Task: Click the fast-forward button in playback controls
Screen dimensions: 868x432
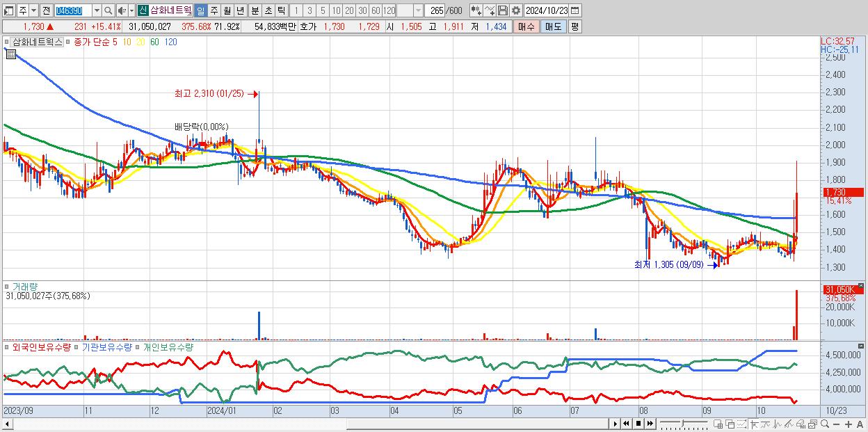Action: click(650, 424)
